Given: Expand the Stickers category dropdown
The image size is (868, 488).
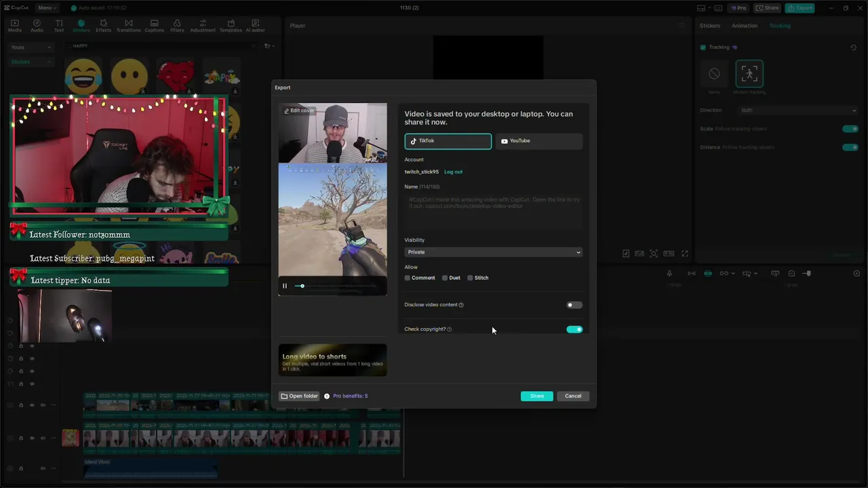Looking at the screenshot, I should tap(31, 62).
